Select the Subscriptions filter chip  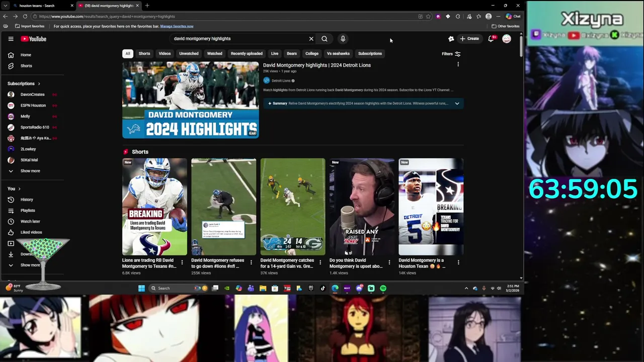(370, 53)
